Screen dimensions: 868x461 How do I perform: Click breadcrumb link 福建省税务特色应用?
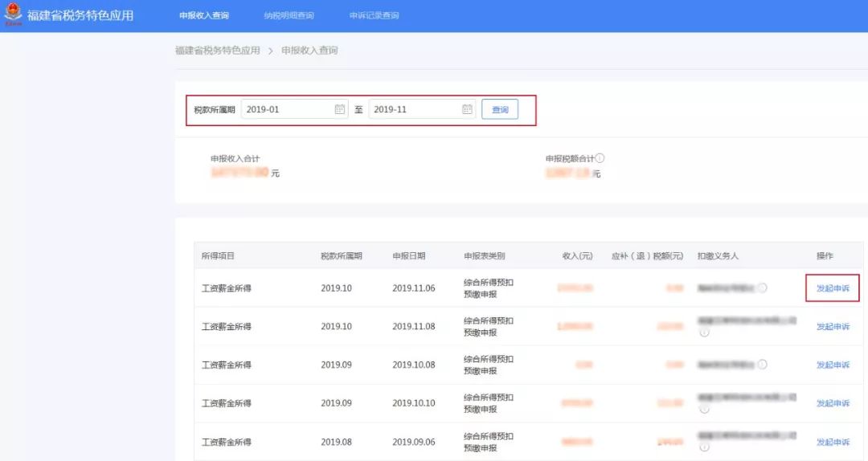pyautogui.click(x=218, y=51)
